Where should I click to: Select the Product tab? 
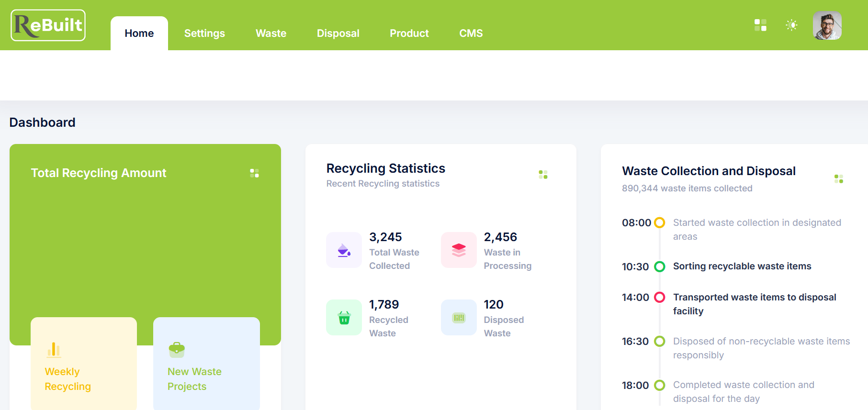[x=409, y=33]
